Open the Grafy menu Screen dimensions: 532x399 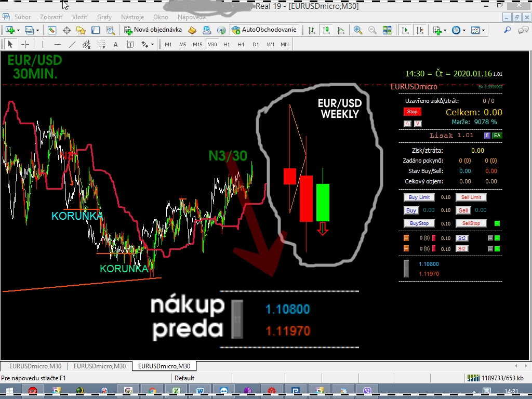coord(104,17)
